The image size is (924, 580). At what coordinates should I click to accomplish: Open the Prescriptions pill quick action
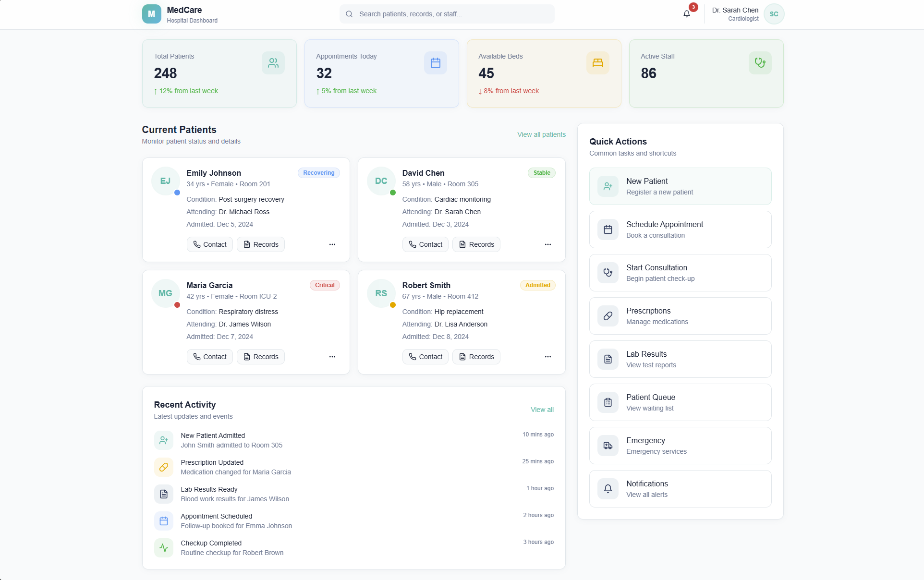click(x=680, y=316)
